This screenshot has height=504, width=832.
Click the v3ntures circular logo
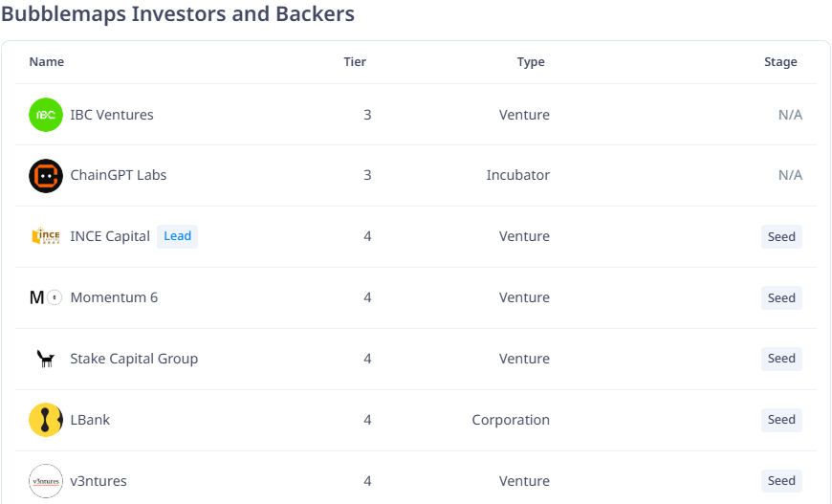[46, 481]
